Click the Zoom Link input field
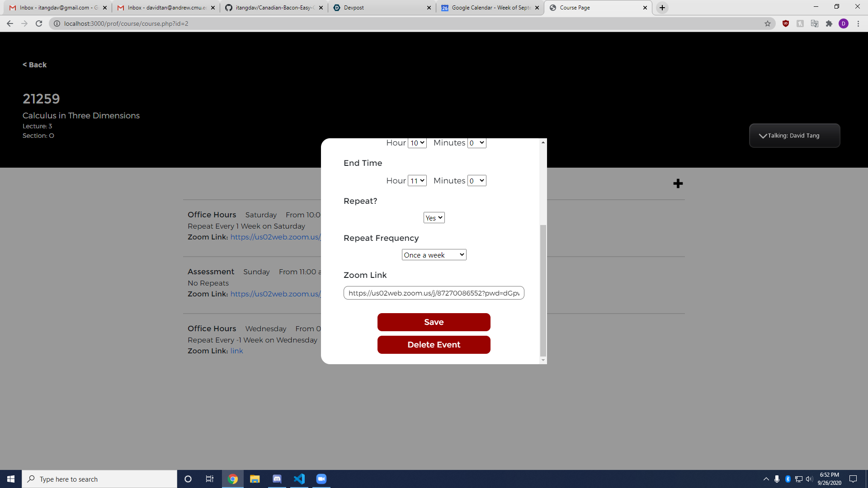The height and width of the screenshot is (488, 868). [434, 293]
